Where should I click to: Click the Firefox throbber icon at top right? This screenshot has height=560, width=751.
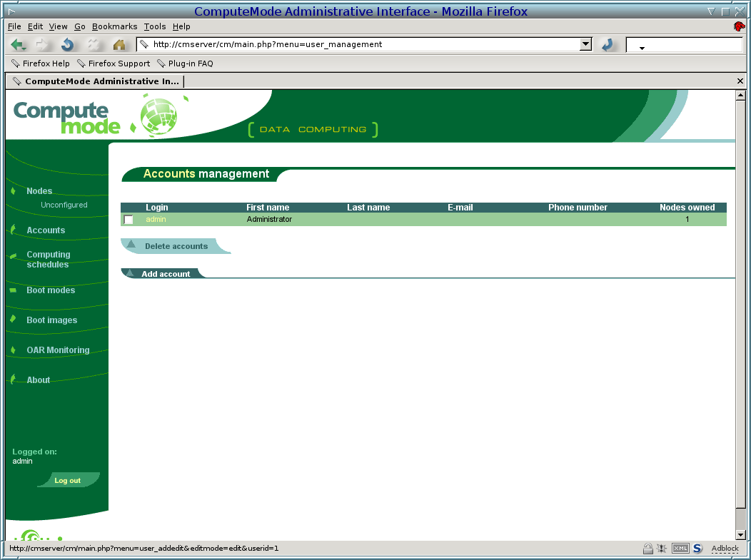[x=739, y=26]
